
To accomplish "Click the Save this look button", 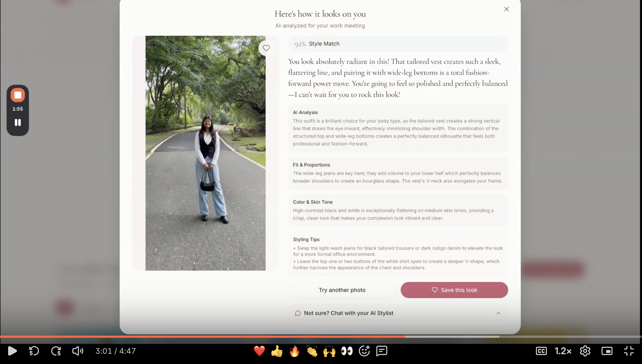I will [x=454, y=290].
